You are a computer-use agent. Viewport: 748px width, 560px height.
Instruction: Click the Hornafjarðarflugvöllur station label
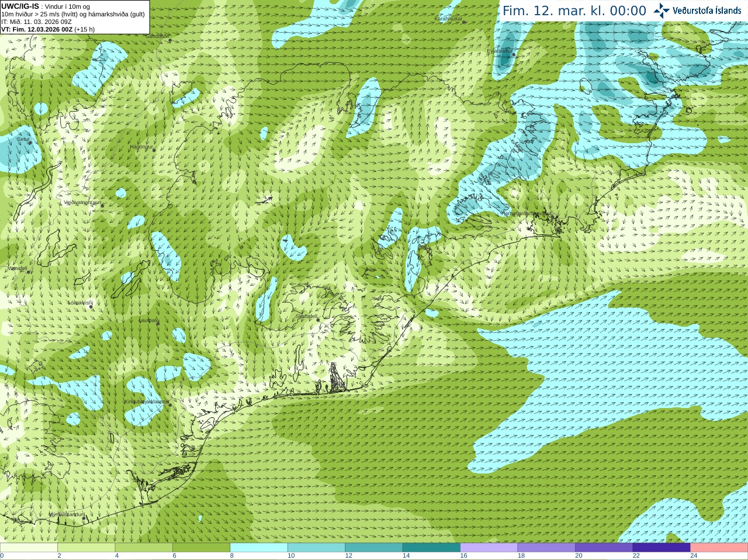pyautogui.click(x=526, y=213)
